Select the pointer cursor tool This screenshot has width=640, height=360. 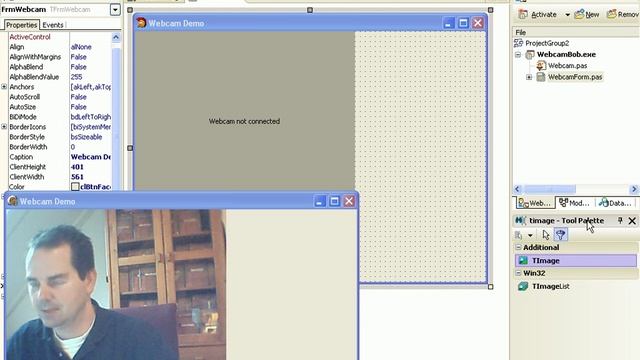[x=546, y=235]
